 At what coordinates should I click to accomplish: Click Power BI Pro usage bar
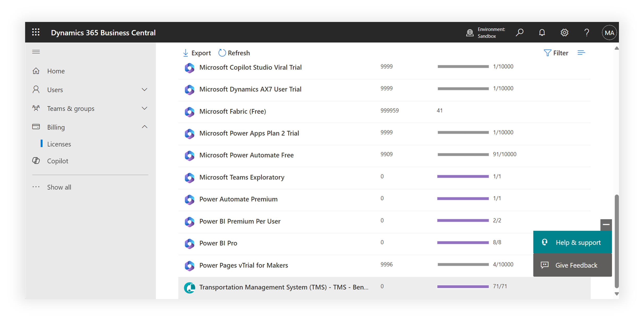(x=463, y=243)
